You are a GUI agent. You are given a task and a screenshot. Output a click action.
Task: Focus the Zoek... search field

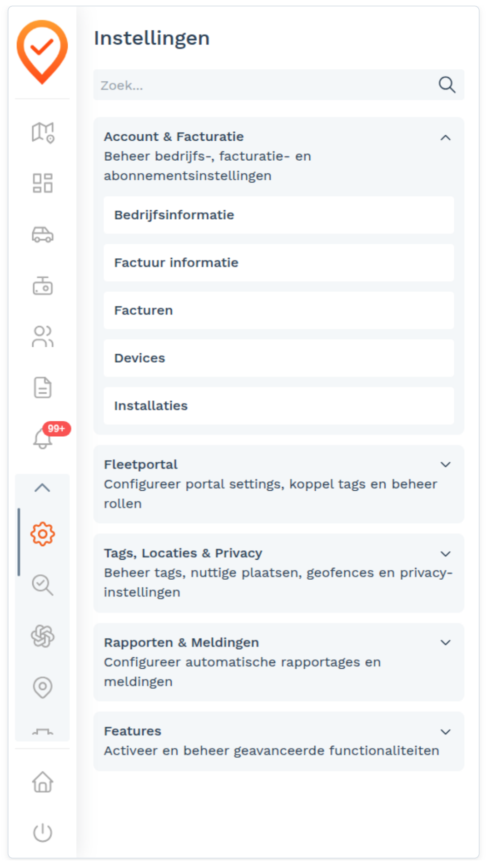pos(279,85)
